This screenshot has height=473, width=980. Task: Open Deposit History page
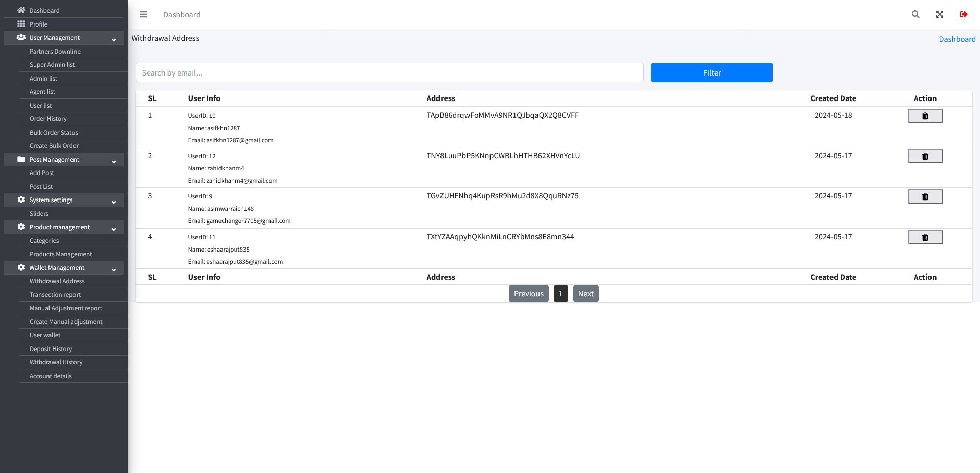51,349
